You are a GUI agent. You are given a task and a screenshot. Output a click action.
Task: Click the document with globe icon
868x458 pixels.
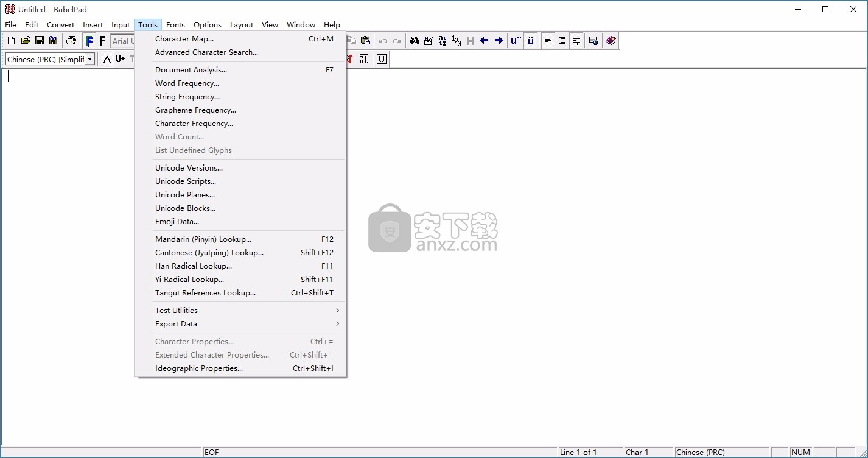593,41
